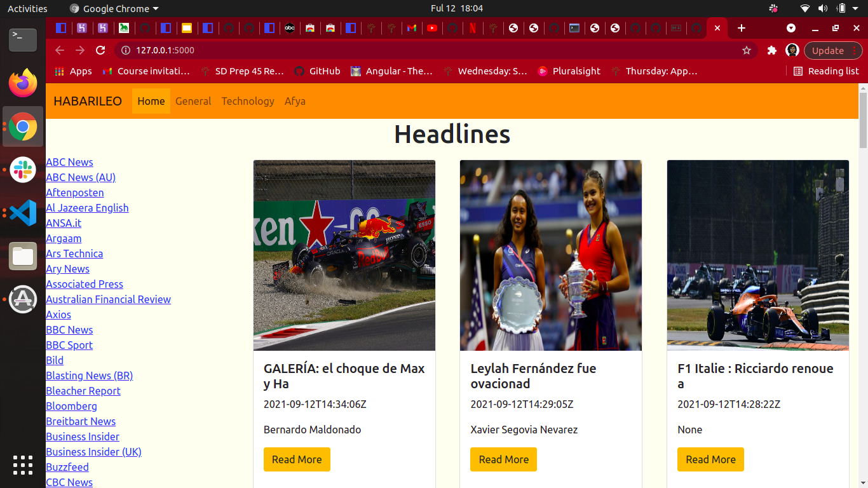Close the active browser tab
The image size is (868, 488).
(717, 28)
